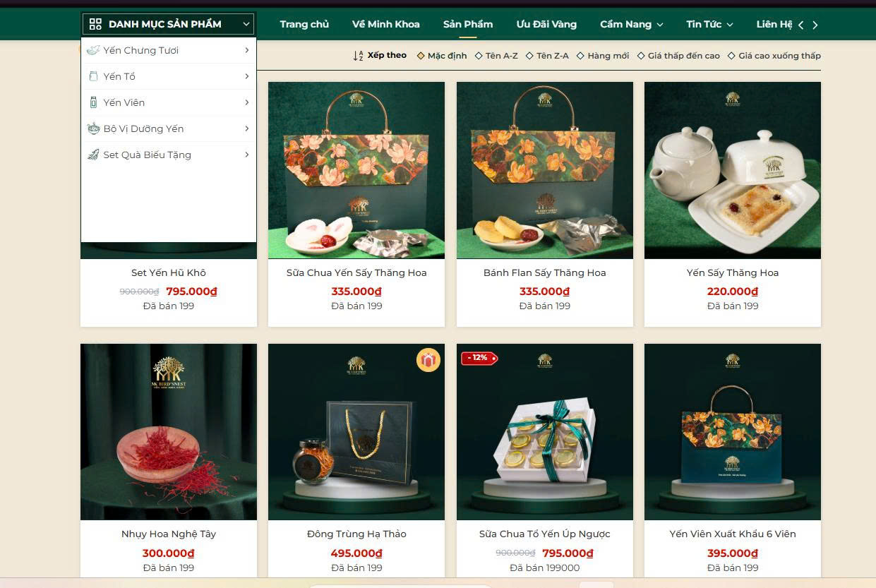Screen dimensions: 876x588
Task: Expand the Cẩm Nang menu
Action: click(x=632, y=24)
